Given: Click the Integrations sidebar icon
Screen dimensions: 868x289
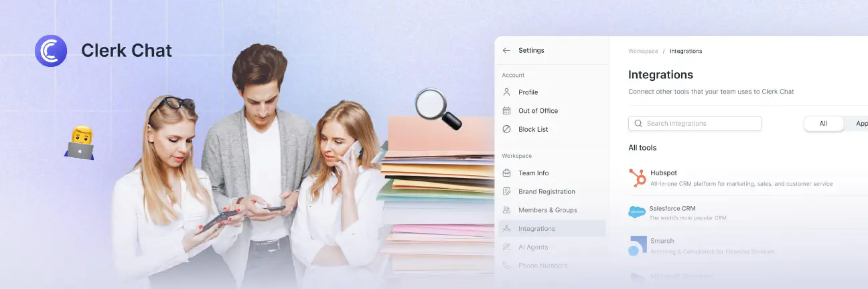Looking at the screenshot, I should (506, 228).
